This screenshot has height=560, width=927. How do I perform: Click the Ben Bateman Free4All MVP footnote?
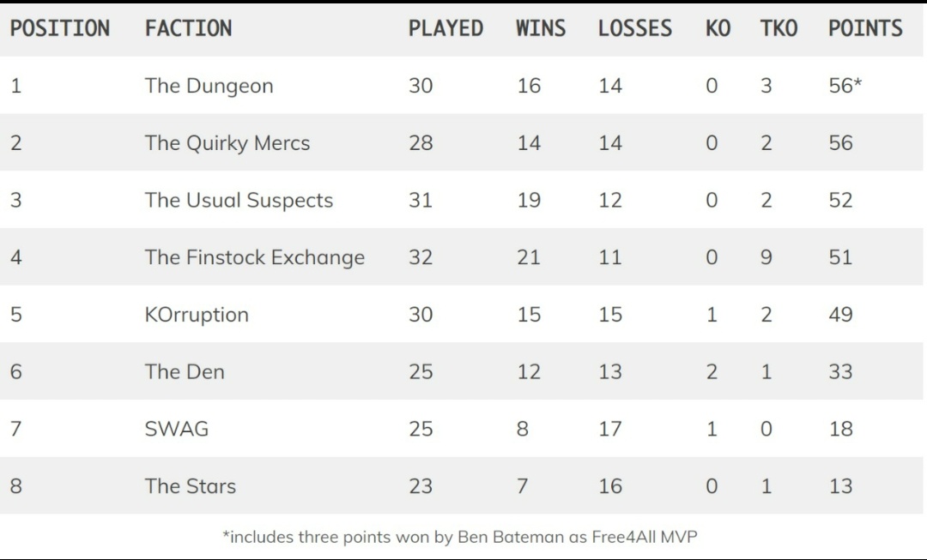coord(460,537)
